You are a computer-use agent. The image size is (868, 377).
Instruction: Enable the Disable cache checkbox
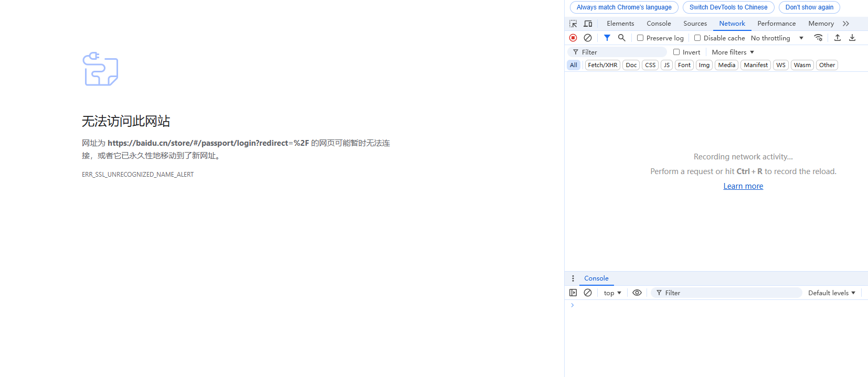point(697,38)
